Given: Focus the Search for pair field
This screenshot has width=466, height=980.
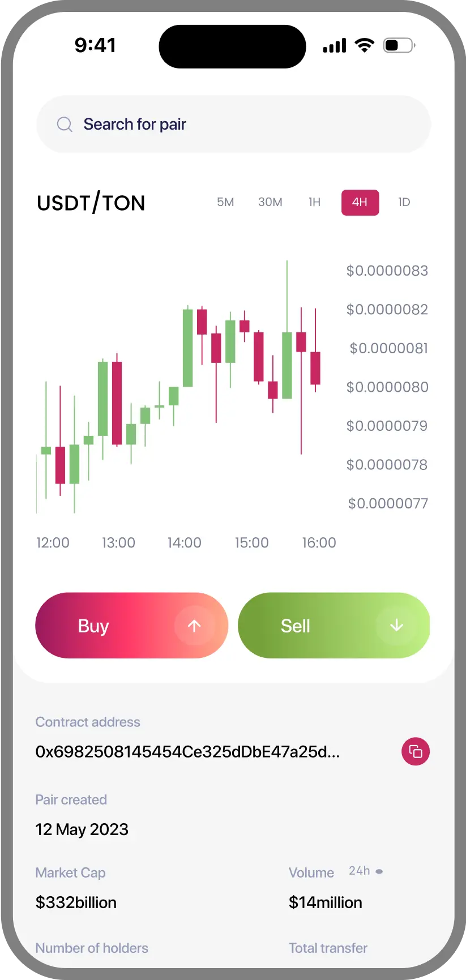Looking at the screenshot, I should (233, 124).
